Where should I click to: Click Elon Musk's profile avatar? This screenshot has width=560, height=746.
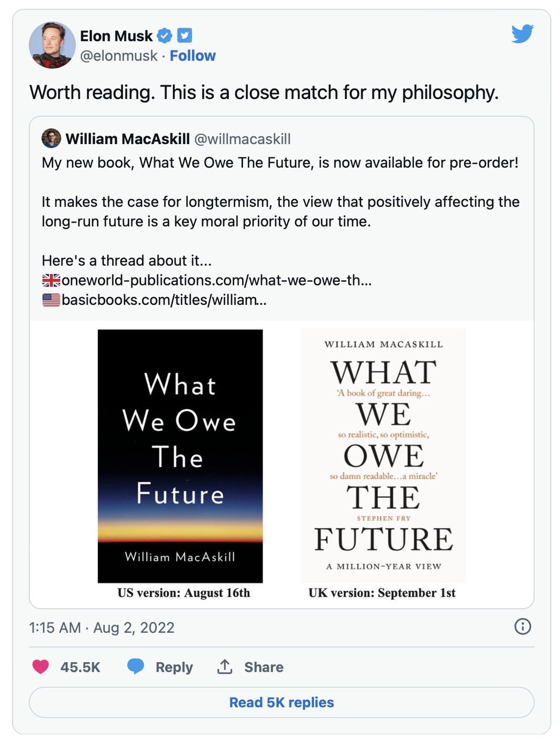[x=52, y=45]
